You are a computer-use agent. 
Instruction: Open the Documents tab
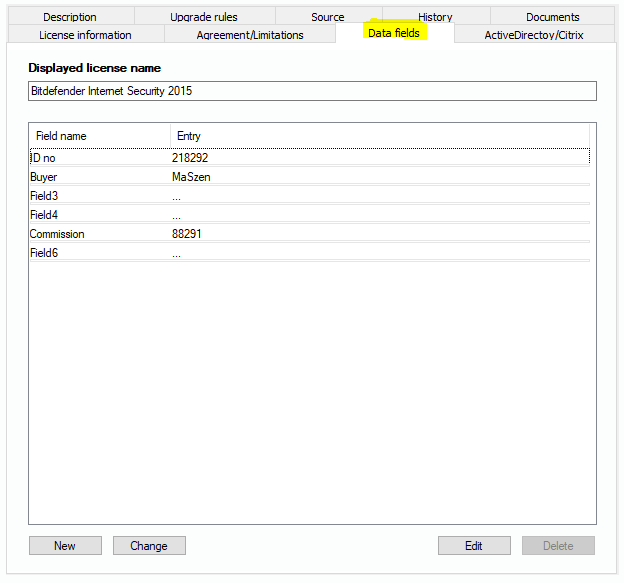pos(552,17)
